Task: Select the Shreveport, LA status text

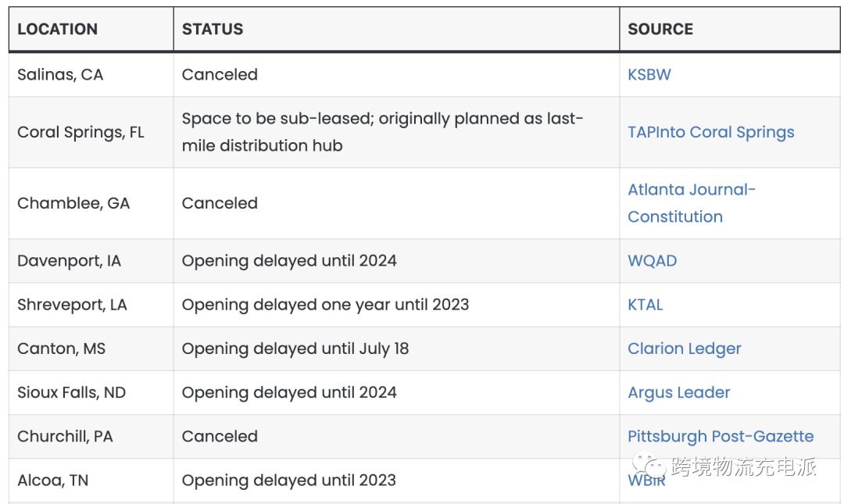Action: point(325,305)
